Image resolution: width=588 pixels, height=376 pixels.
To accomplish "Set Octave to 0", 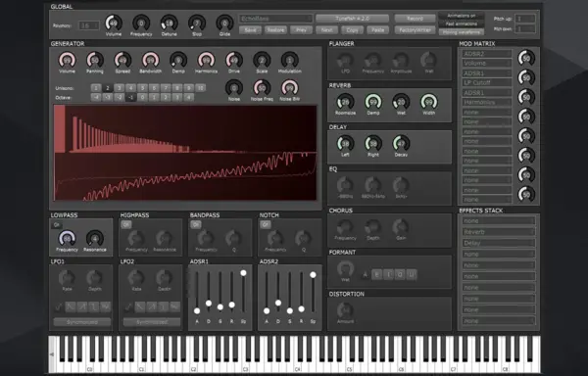I will coord(142,97).
